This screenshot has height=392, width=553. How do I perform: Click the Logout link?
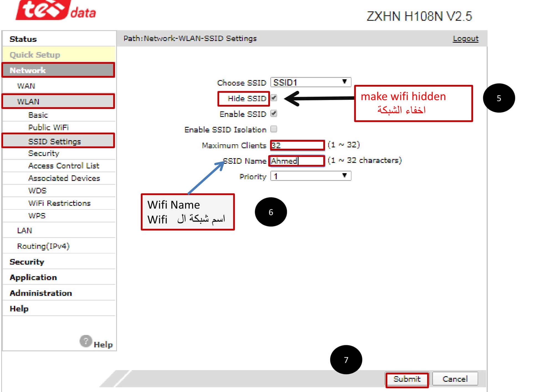465,39
